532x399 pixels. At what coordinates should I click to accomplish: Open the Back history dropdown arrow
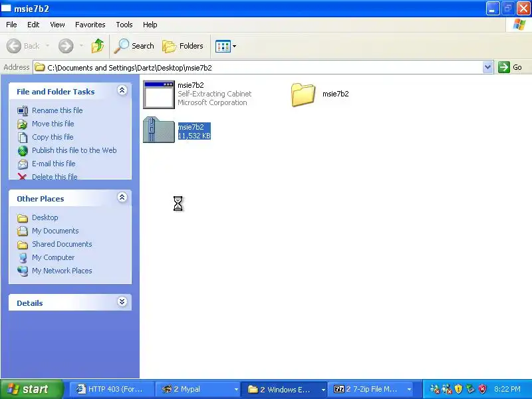tap(47, 45)
